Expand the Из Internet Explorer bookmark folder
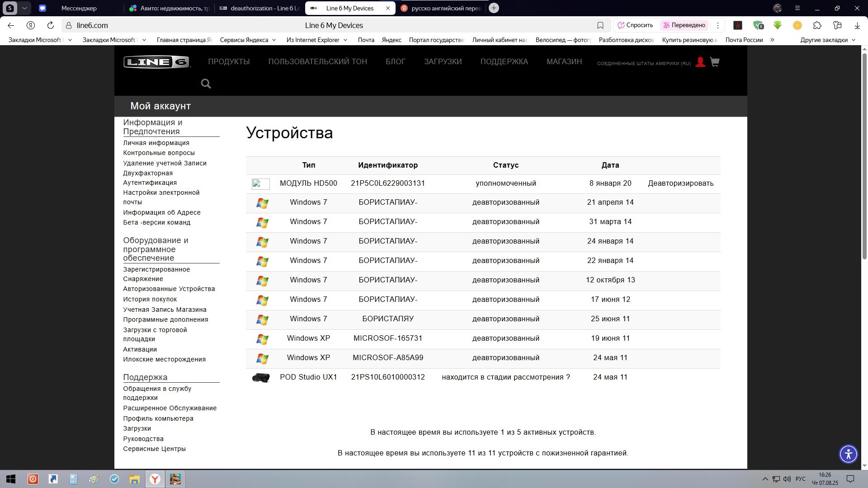Image resolution: width=868 pixels, height=488 pixels. pyautogui.click(x=316, y=40)
